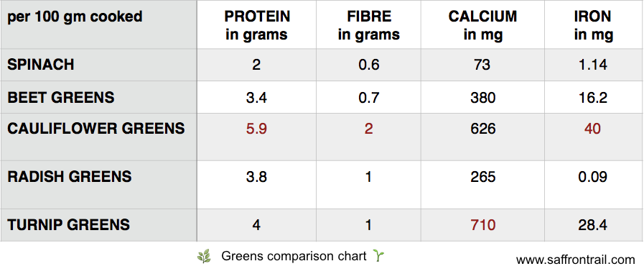Click the red 5.9 protein value

click(x=256, y=129)
